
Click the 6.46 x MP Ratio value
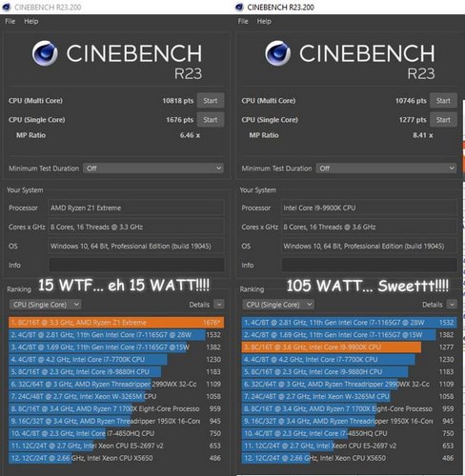pyautogui.click(x=190, y=135)
